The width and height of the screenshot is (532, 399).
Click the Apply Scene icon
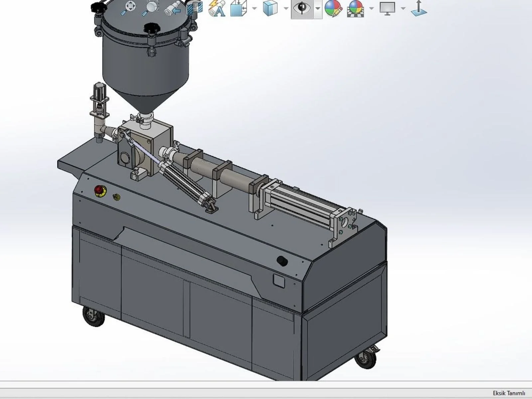click(355, 8)
